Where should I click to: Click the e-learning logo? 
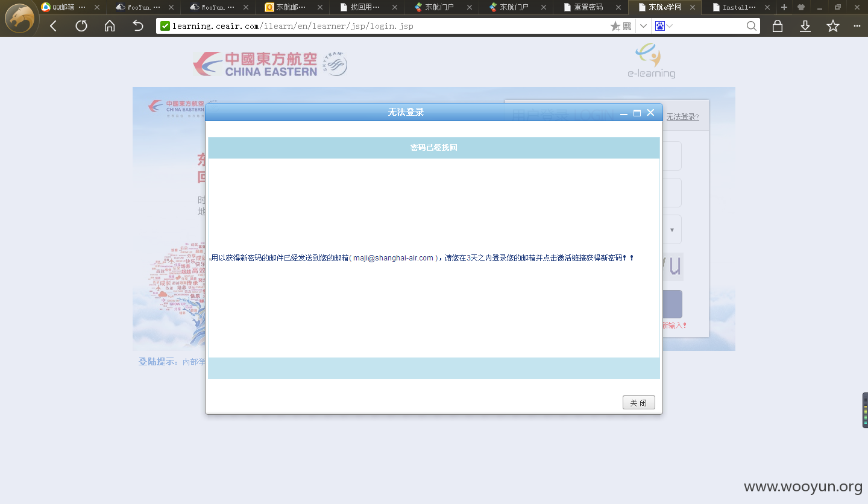point(651,60)
